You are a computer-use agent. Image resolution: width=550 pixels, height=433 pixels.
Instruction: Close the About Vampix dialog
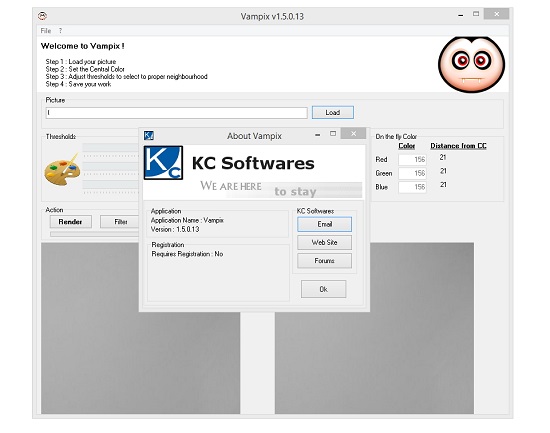point(353,133)
